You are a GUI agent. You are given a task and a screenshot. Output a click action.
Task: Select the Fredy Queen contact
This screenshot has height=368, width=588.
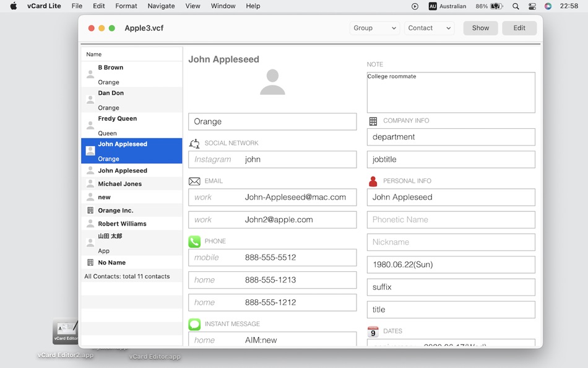coord(132,125)
